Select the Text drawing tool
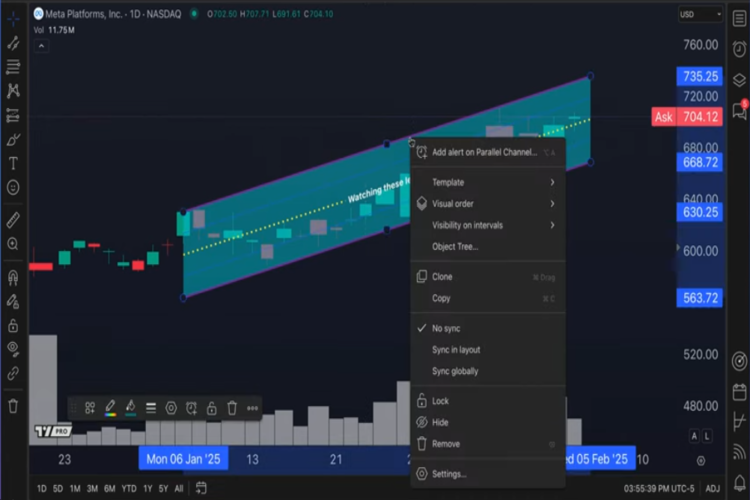Viewport: 750px width, 500px height. click(13, 163)
